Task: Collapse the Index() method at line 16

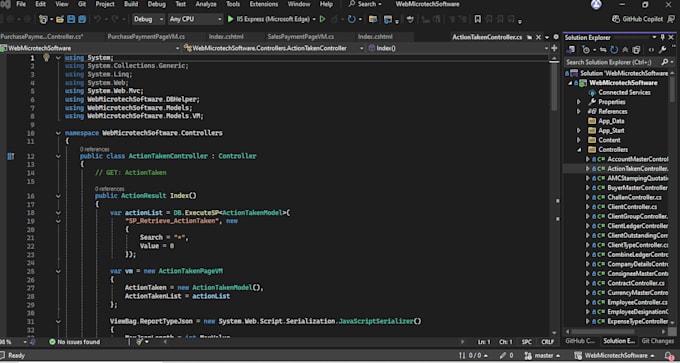Action: coord(58,196)
